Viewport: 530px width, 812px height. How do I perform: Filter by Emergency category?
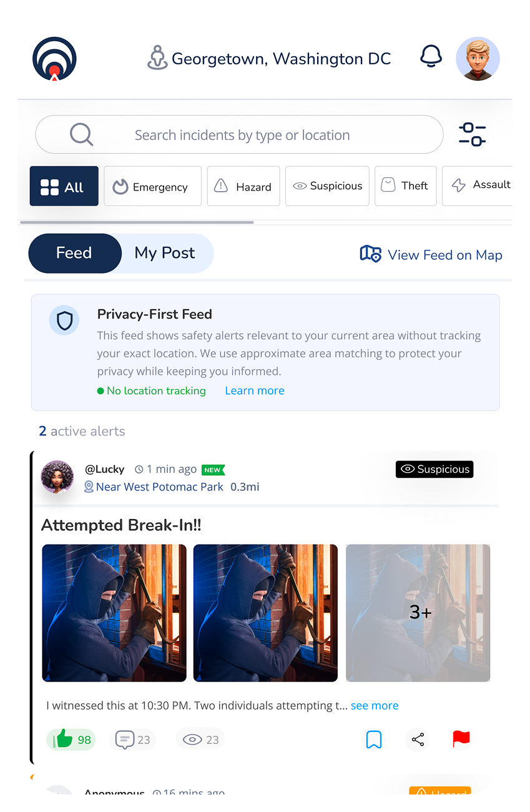pos(152,186)
